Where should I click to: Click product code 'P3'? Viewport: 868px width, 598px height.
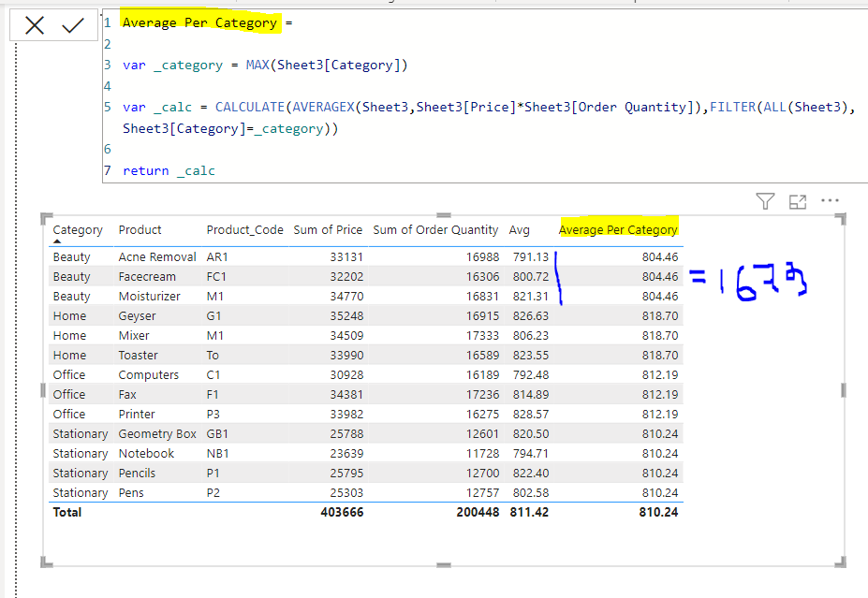[x=213, y=414]
